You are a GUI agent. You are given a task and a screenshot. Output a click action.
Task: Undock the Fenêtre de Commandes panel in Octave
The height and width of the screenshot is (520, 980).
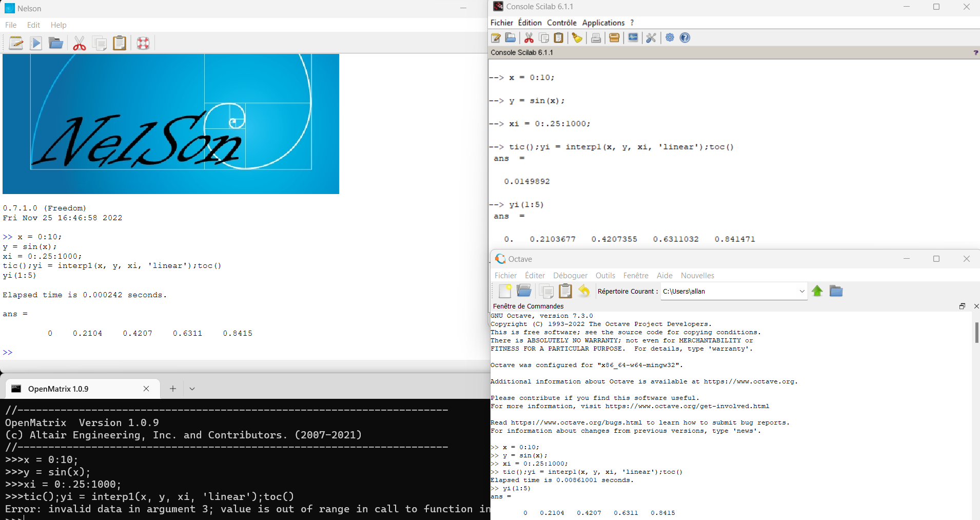[x=962, y=306]
